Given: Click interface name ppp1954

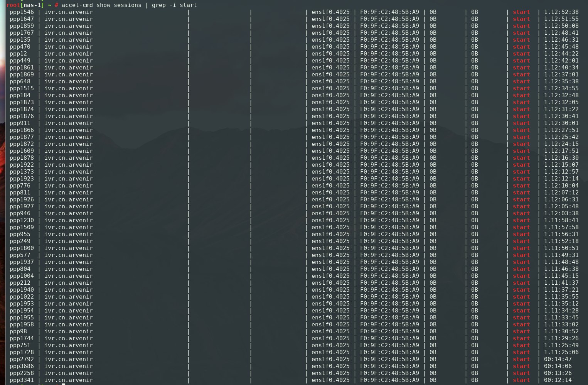Looking at the screenshot, I should coord(22,311).
